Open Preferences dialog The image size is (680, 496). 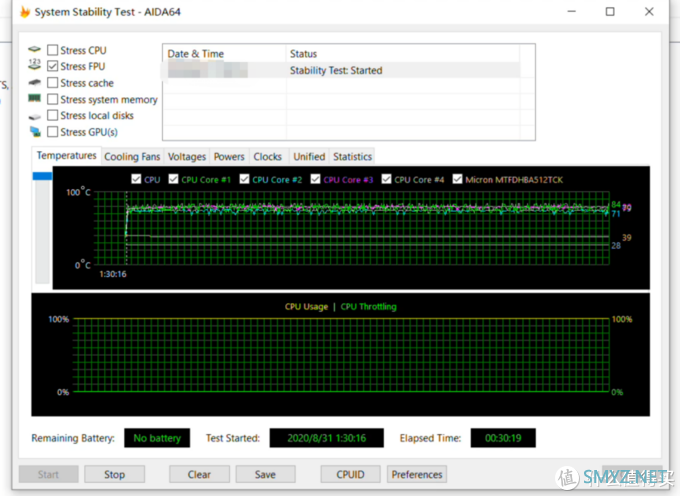click(x=417, y=474)
